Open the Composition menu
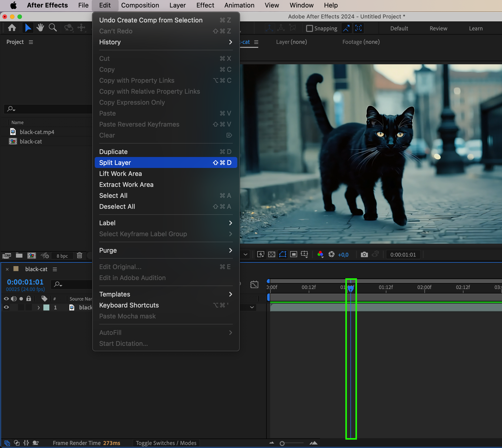502x448 pixels. point(140,5)
